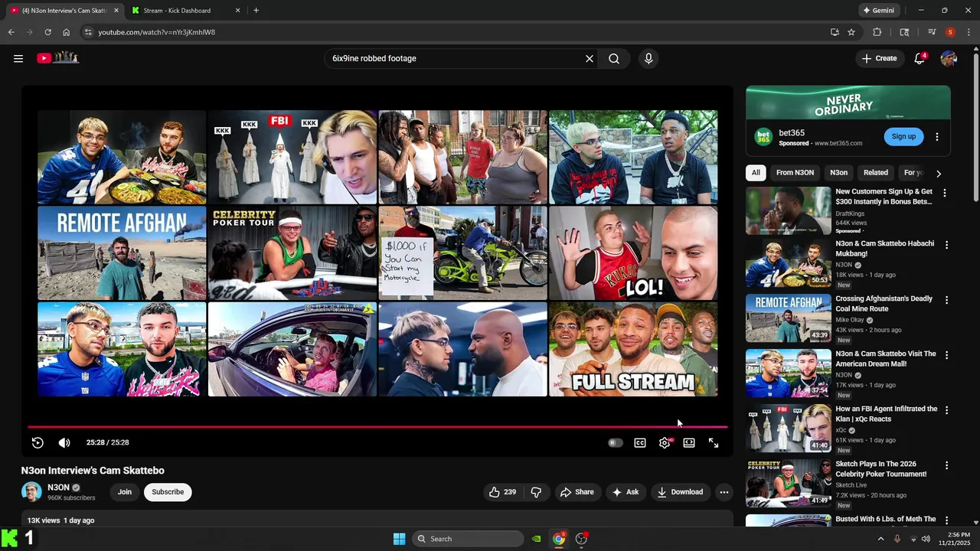Bookmark this page with star
This screenshot has height=551, width=980.
click(x=851, y=32)
